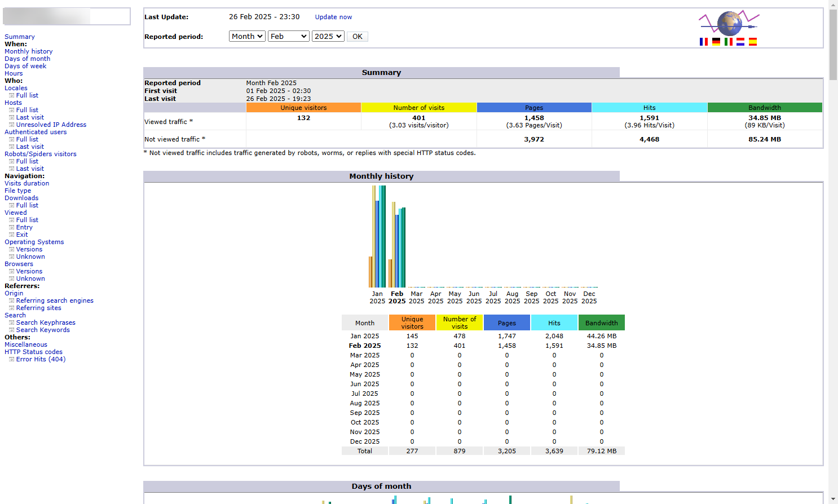Viewport: 838px width, 504px height.
Task: Click icon beside Operating Systems Versions
Action: (11, 249)
